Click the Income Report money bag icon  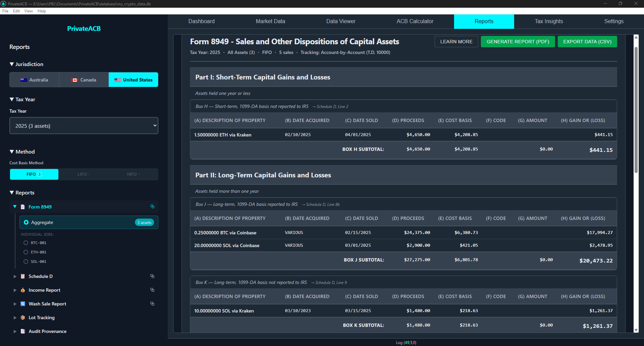23,290
